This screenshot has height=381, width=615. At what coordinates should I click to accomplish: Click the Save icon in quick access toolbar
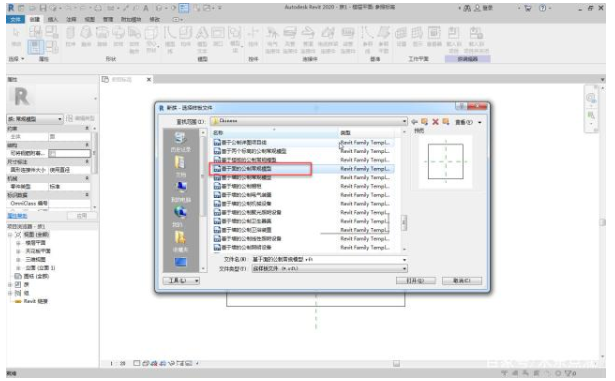coord(43,7)
